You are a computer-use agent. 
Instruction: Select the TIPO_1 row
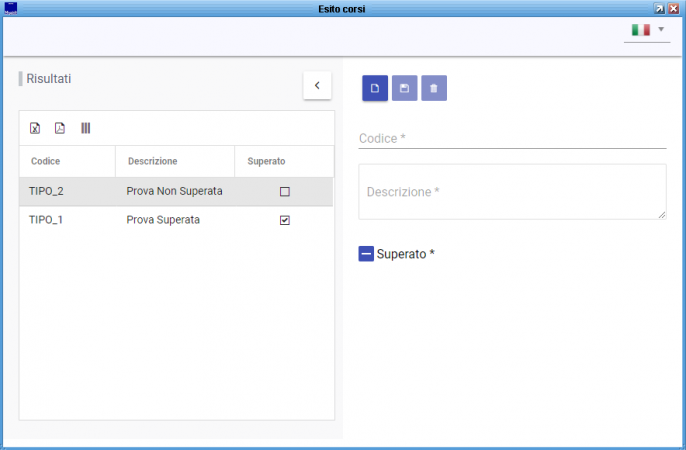(47, 220)
